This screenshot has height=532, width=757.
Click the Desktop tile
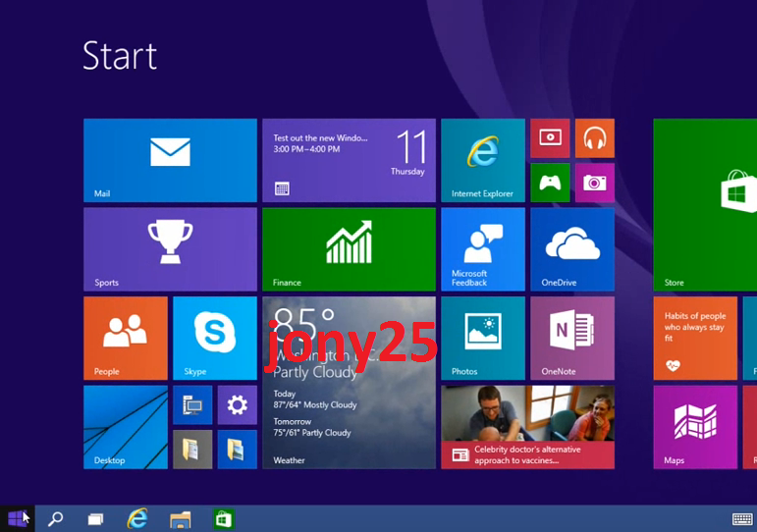(x=125, y=426)
